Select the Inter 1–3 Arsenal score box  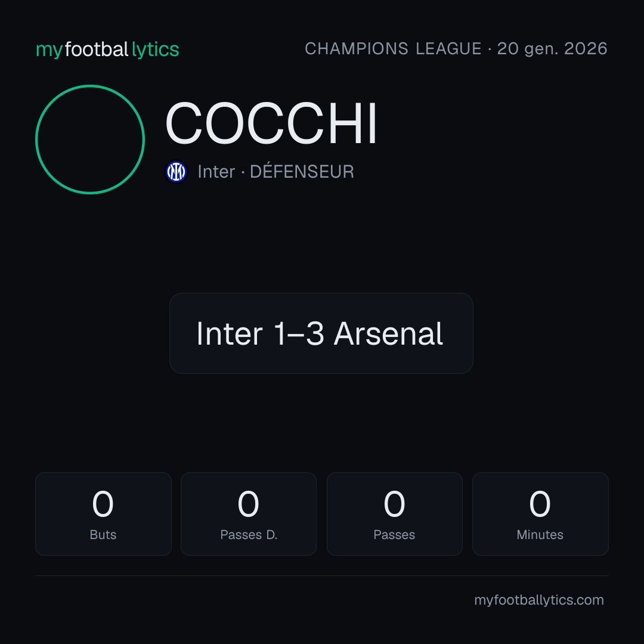[321, 333]
